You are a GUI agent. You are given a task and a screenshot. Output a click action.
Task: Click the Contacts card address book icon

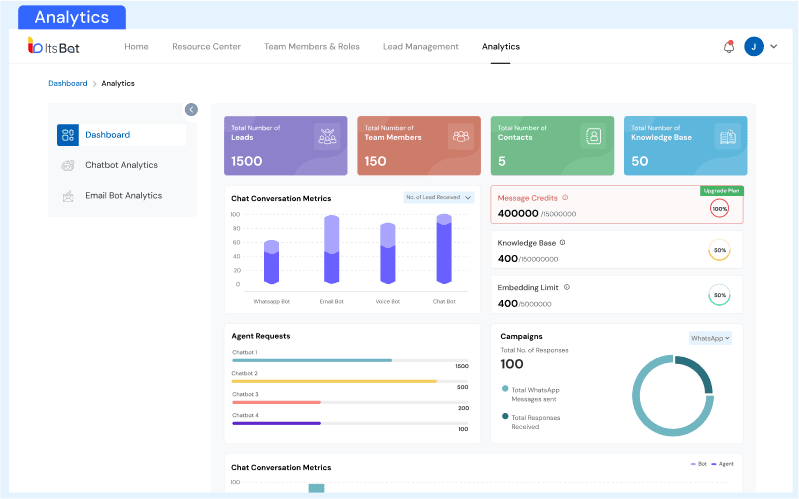(594, 136)
